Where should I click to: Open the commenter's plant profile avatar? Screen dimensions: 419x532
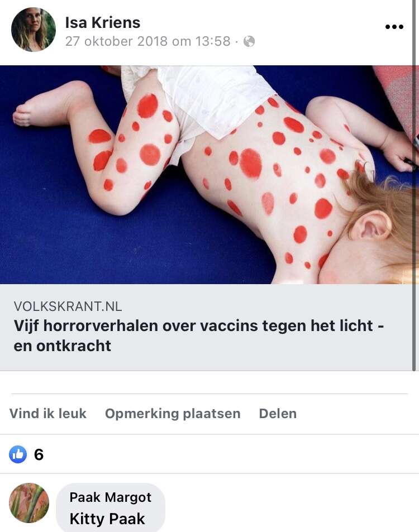[x=29, y=503]
